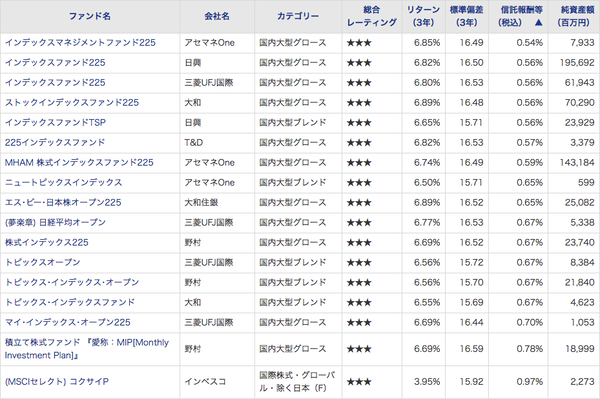Image resolution: width=600 pixels, height=399 pixels.
Task: Select net assets value 599
Action: [586, 182]
